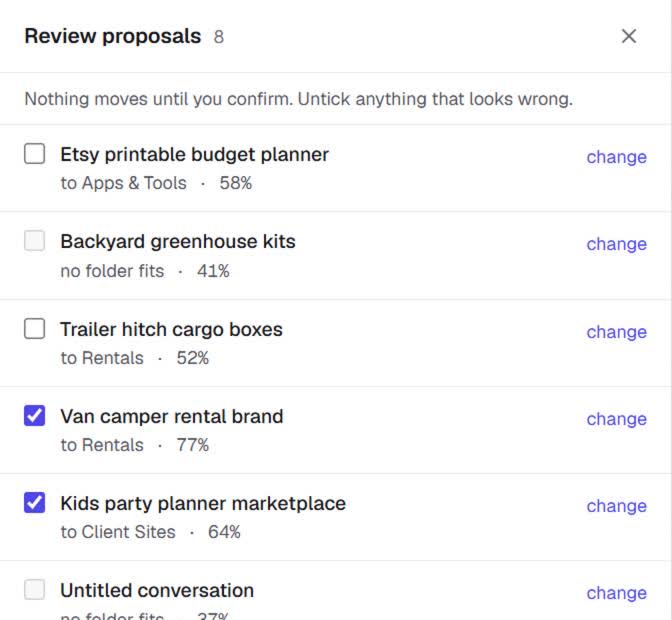Screen dimensions: 672x620
Task: Click the proposals count 8
Action: (x=219, y=37)
